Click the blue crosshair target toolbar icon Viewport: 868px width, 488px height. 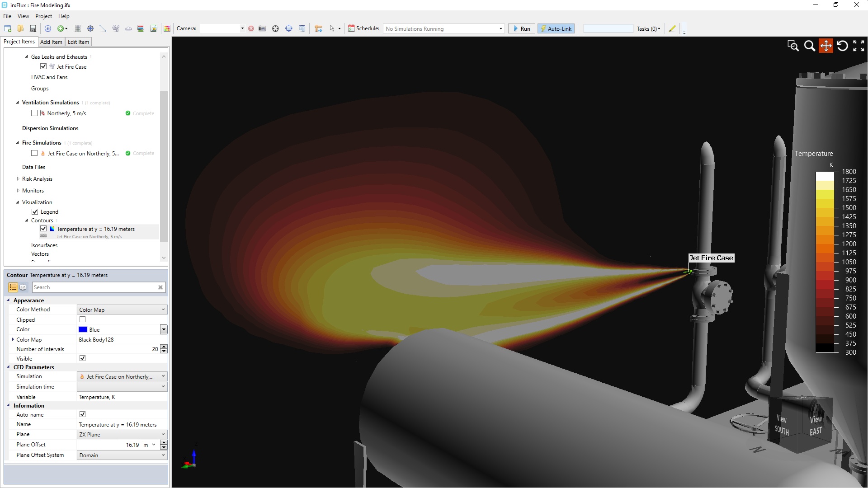pyautogui.click(x=90, y=28)
